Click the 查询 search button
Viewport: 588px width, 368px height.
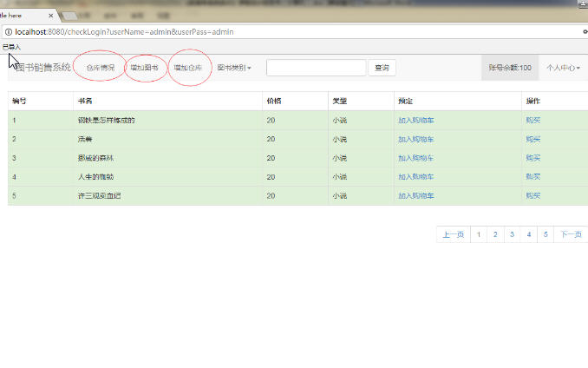382,68
